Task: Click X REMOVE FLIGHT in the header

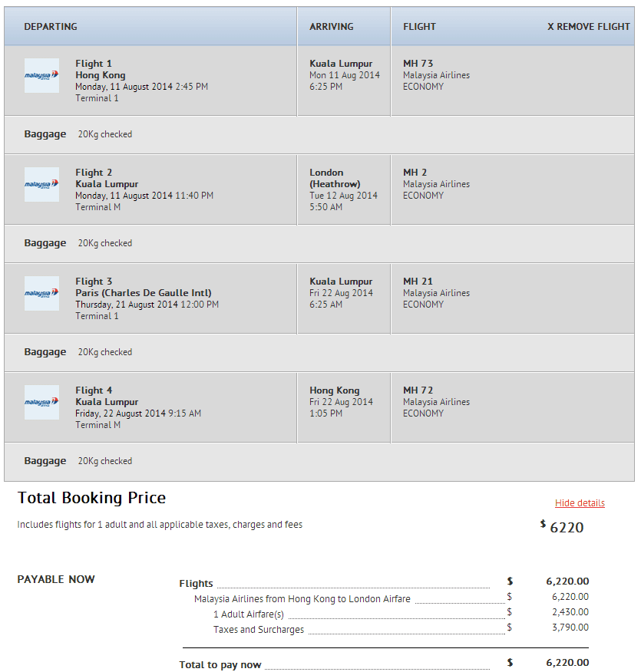Action: tap(588, 27)
